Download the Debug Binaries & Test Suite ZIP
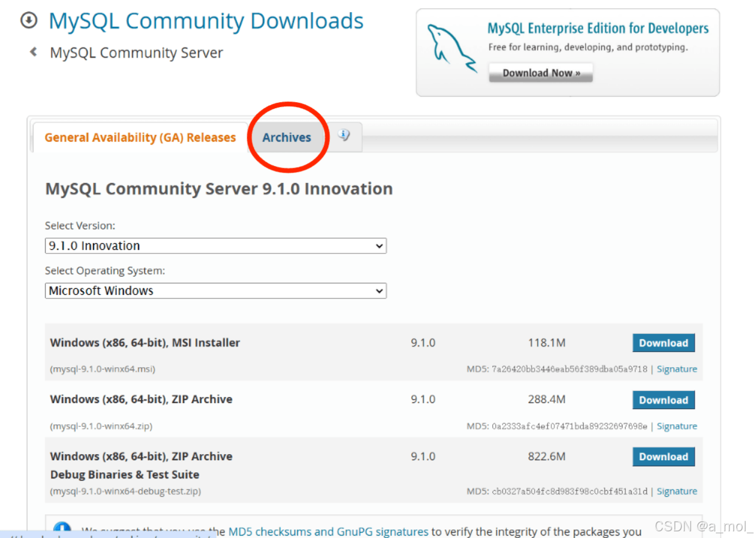This screenshot has height=538, width=756. (x=664, y=457)
